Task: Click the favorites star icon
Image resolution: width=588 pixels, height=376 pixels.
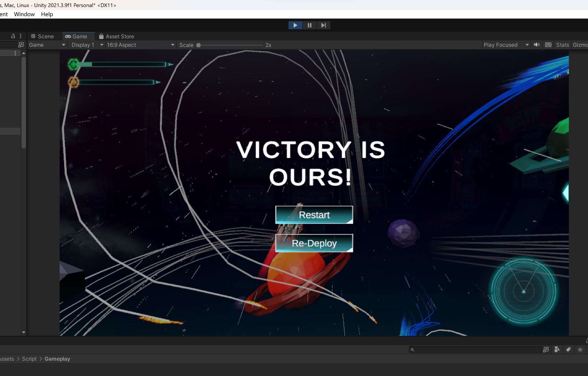Action: 580,350
